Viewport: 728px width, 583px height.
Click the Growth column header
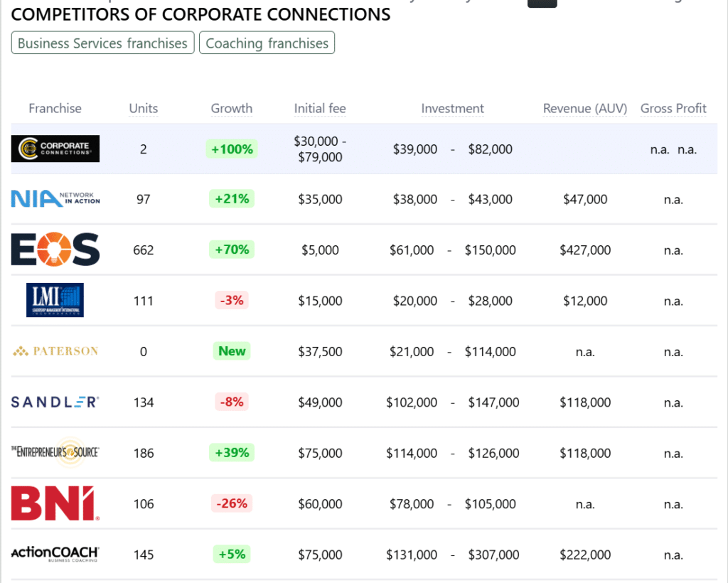[232, 108]
